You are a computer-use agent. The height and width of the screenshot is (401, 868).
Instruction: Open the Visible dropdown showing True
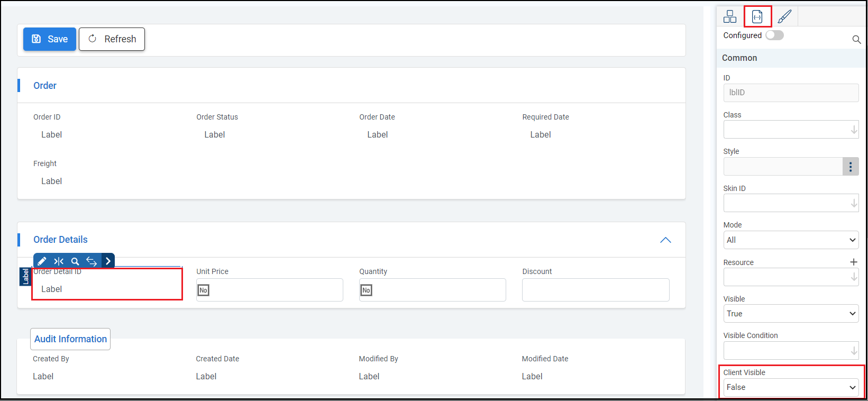point(791,314)
